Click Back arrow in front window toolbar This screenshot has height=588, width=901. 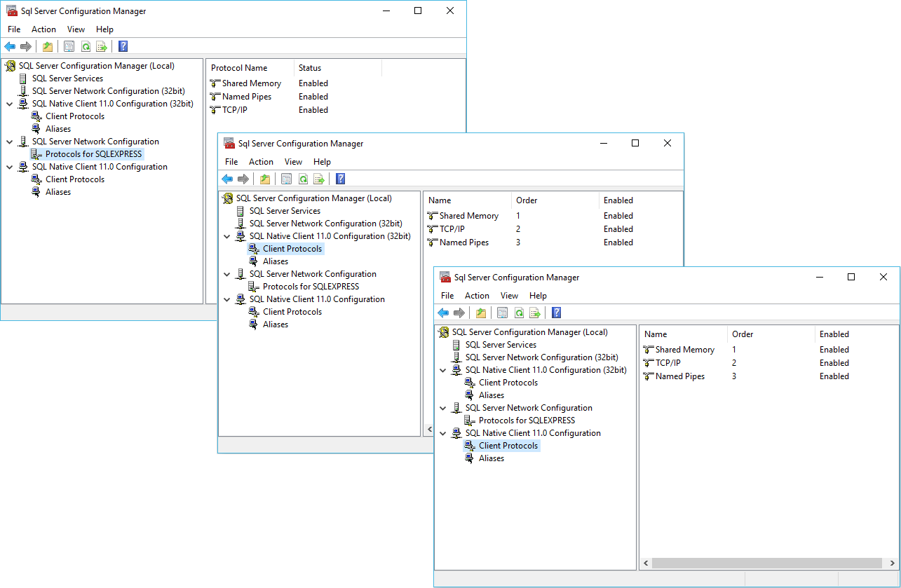pyautogui.click(x=443, y=313)
